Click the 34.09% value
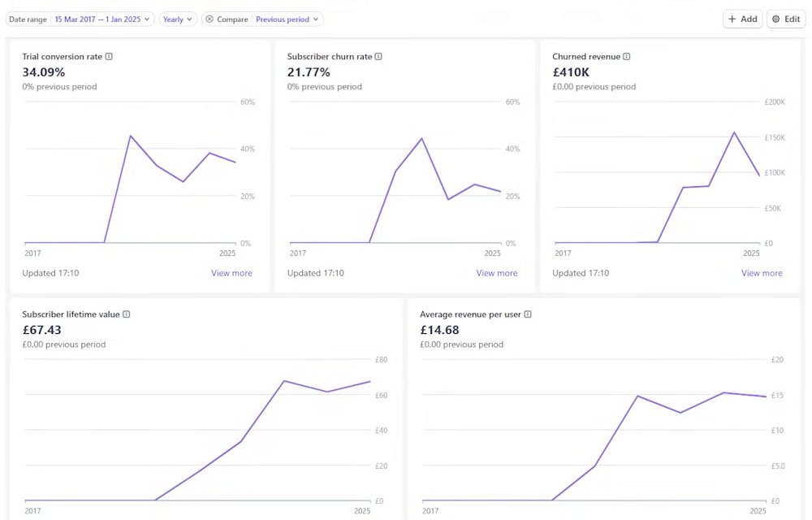Viewport: 812px width, 520px height. coord(44,72)
